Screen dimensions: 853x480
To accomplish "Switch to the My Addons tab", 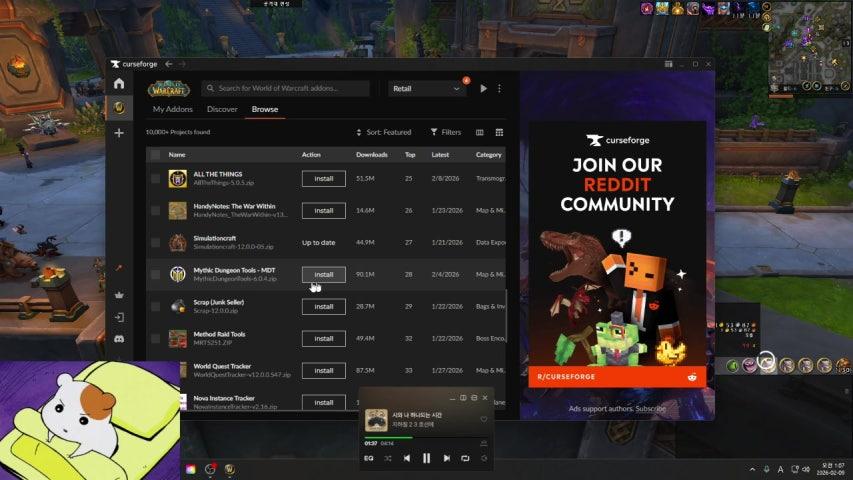I will click(172, 109).
